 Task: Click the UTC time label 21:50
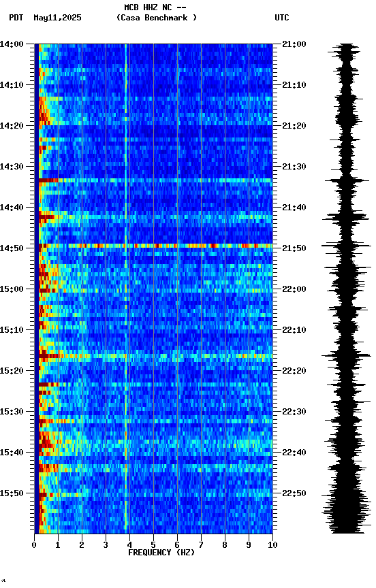294,248
